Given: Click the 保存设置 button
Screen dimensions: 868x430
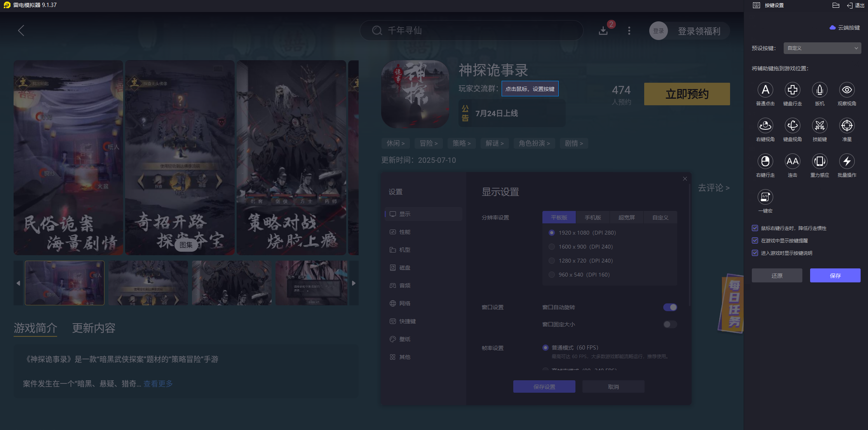Looking at the screenshot, I should click(544, 386).
